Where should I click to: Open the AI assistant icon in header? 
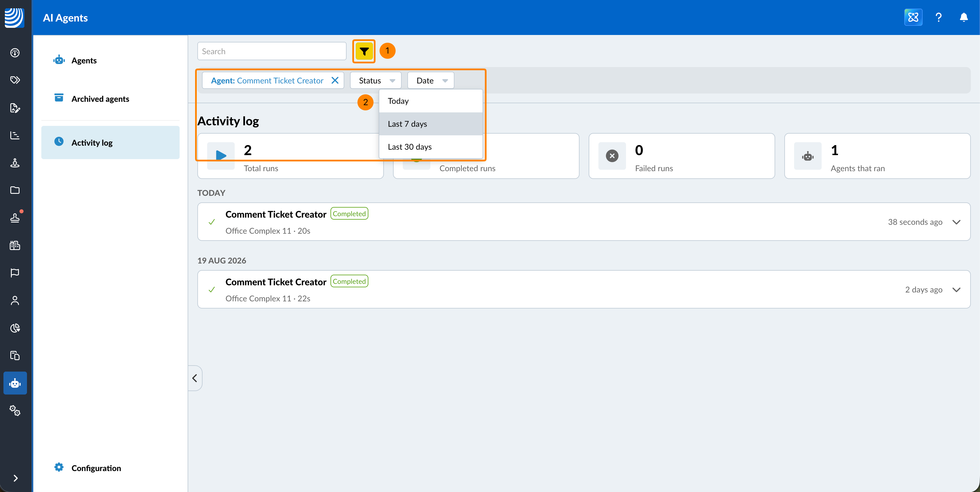pos(913,17)
